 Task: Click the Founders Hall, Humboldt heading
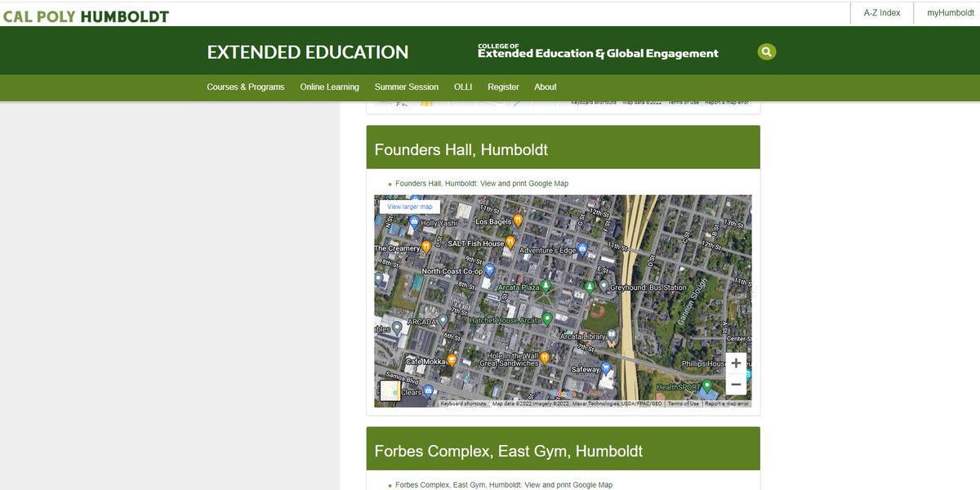(x=461, y=149)
